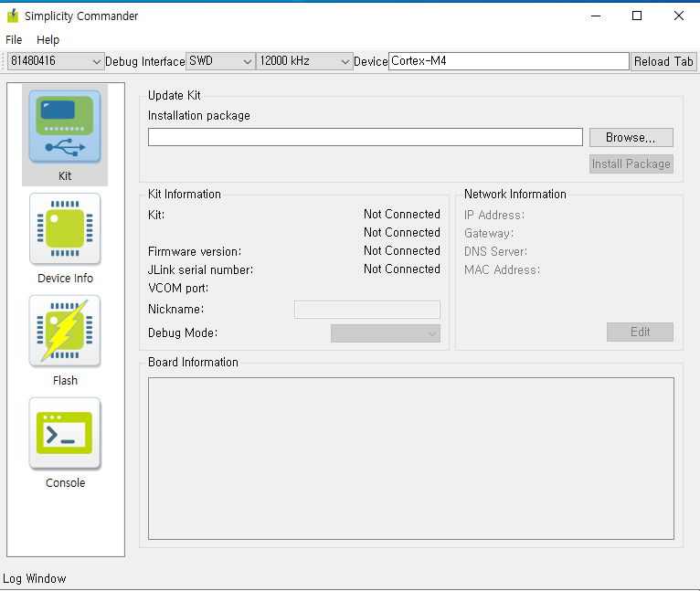
Task: Click the VCOM port: label
Action: pos(178,289)
